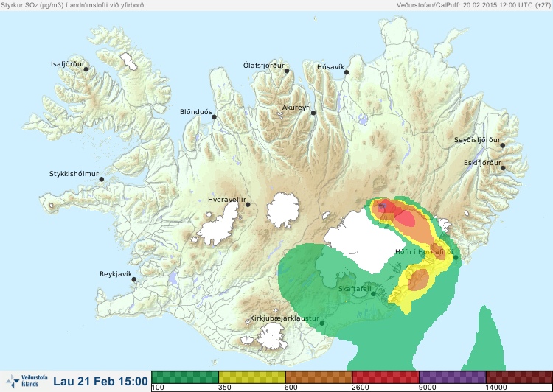Screen dimensions: 553x392
Task: Click the Stykkishólmur marker dot
Action: [102, 179]
